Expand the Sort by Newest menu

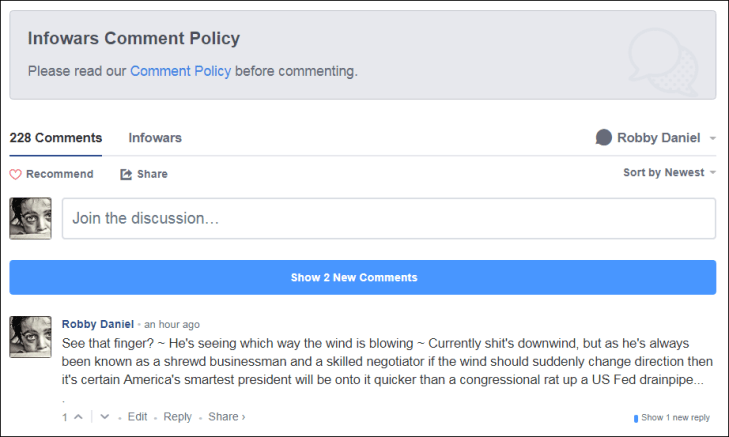click(669, 173)
